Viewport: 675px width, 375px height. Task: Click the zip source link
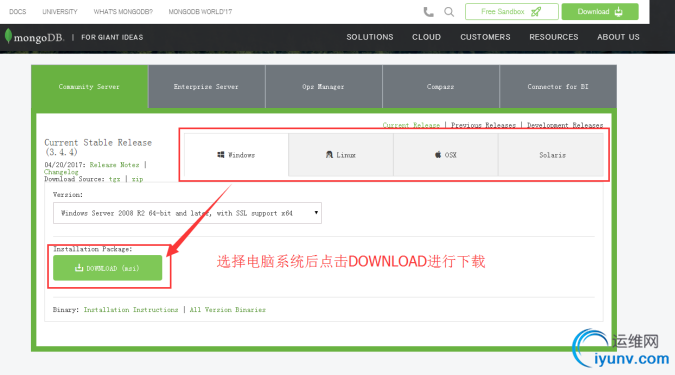[137, 179]
